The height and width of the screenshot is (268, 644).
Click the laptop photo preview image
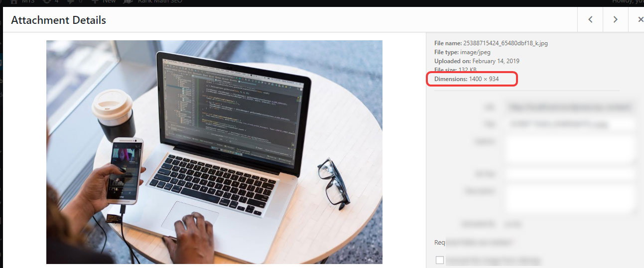pyautogui.click(x=214, y=152)
